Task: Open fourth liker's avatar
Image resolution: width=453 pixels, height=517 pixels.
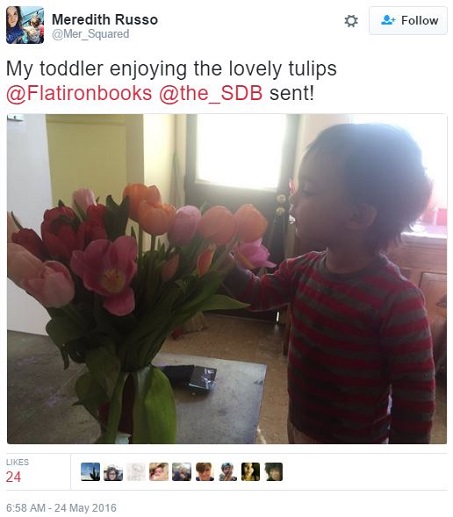Action: point(159,472)
